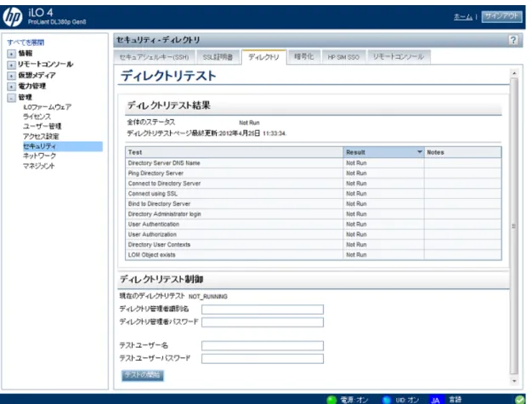Click the 情報 tree label
The width and height of the screenshot is (532, 404).
tap(25, 54)
